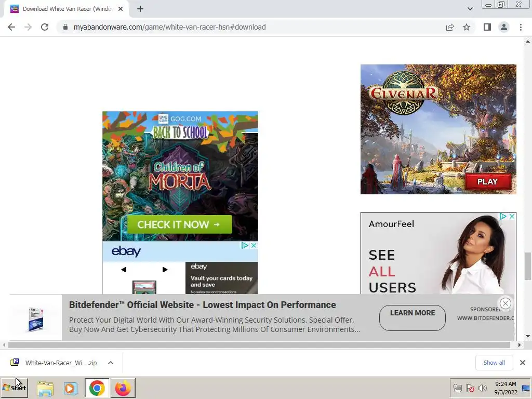Close the White Van Racer tab

tap(121, 9)
